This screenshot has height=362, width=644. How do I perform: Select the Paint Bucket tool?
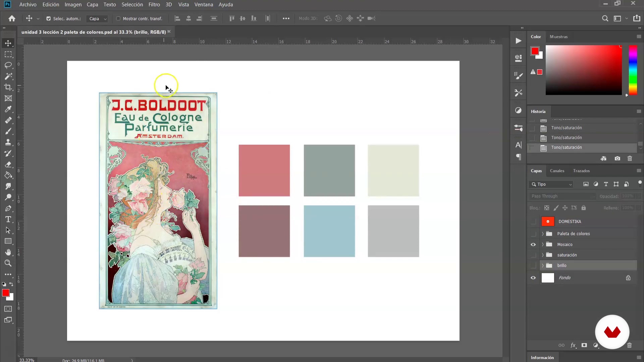pyautogui.click(x=8, y=175)
